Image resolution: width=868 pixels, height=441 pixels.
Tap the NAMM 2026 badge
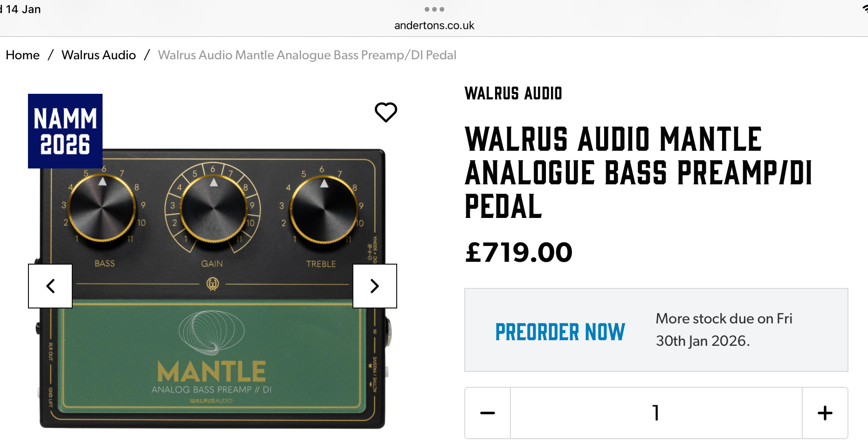[x=65, y=131]
